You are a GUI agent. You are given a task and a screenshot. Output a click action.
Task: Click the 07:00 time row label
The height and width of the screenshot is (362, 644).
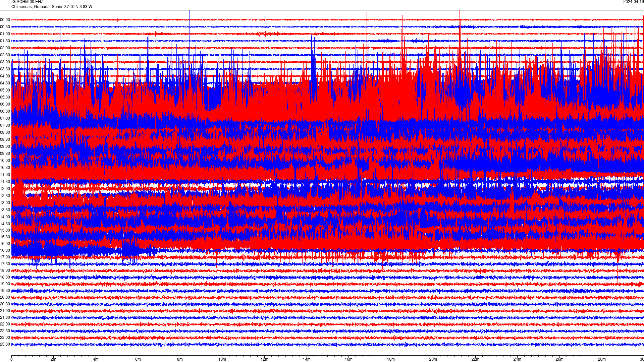[5, 118]
